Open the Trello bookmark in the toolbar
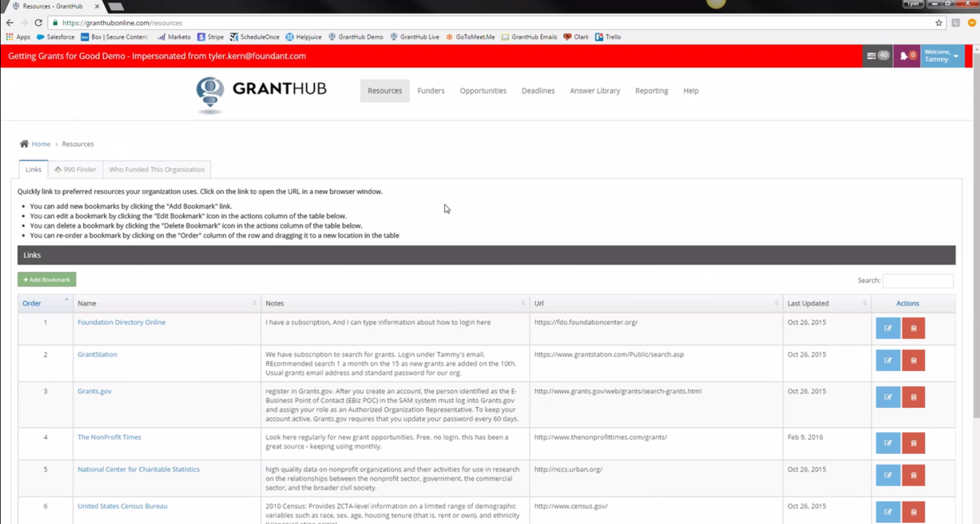The width and height of the screenshot is (980, 524). [608, 37]
